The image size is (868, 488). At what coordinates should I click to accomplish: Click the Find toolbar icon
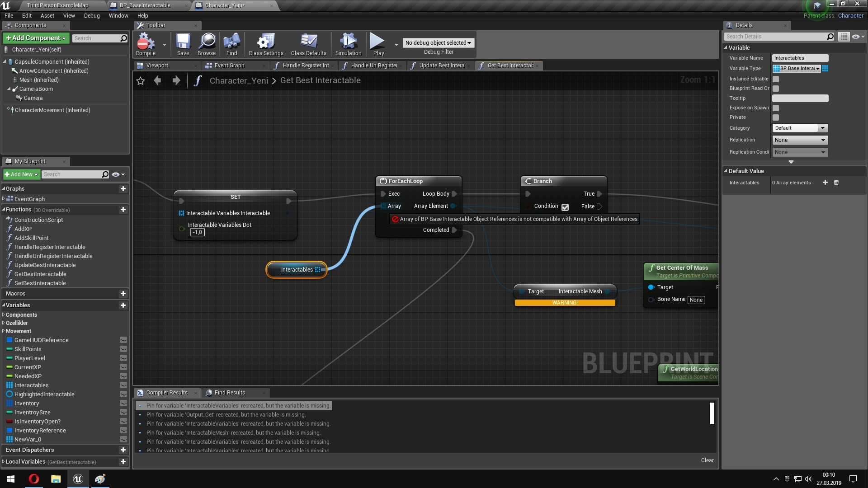click(x=231, y=44)
